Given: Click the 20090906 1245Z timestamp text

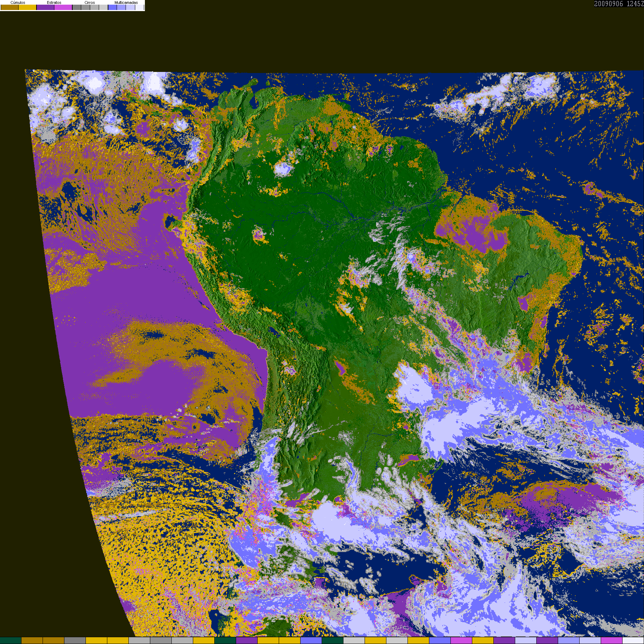Looking at the screenshot, I should coord(619,4).
